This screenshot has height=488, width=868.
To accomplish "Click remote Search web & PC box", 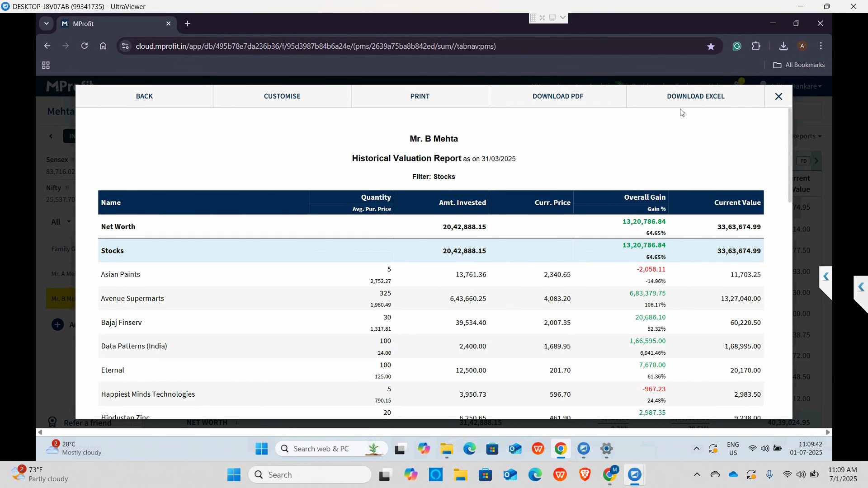I will (331, 449).
